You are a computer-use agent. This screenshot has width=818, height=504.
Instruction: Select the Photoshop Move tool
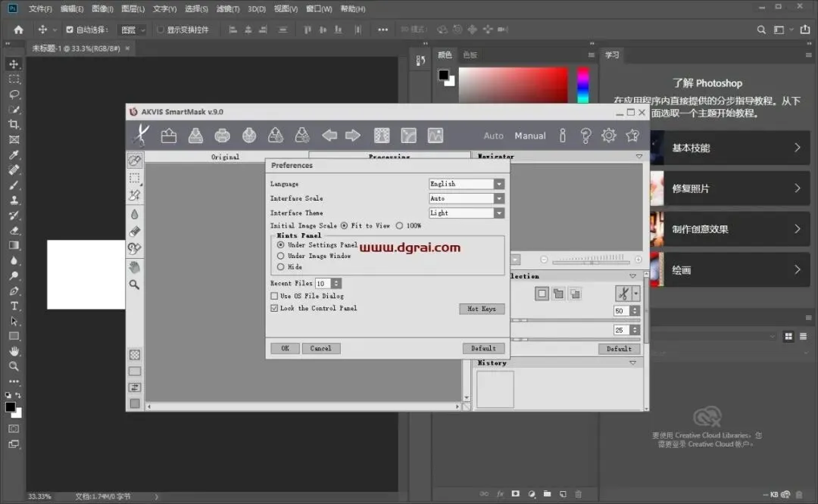pyautogui.click(x=14, y=64)
